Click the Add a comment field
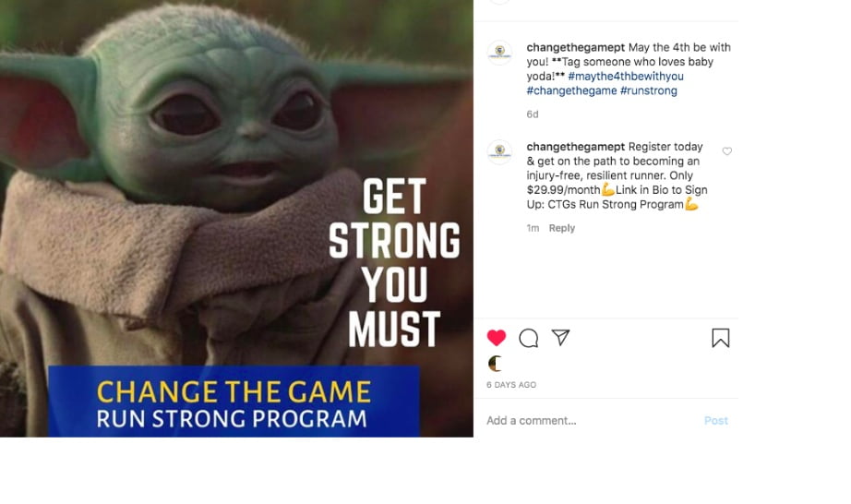Viewport: 851px width, 504px height. [592, 420]
